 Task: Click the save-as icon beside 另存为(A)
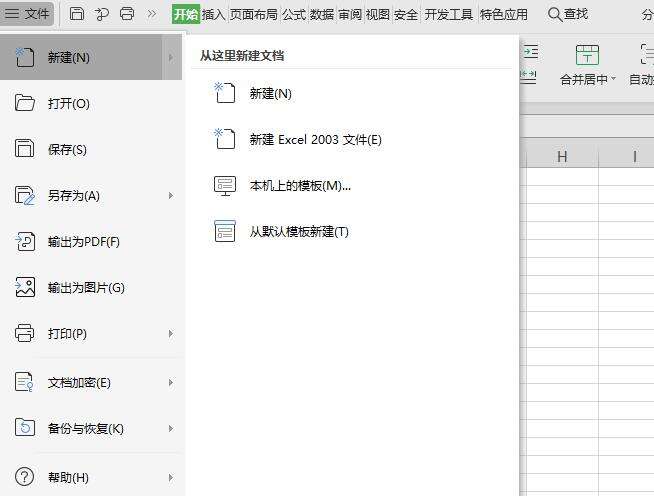(x=25, y=195)
